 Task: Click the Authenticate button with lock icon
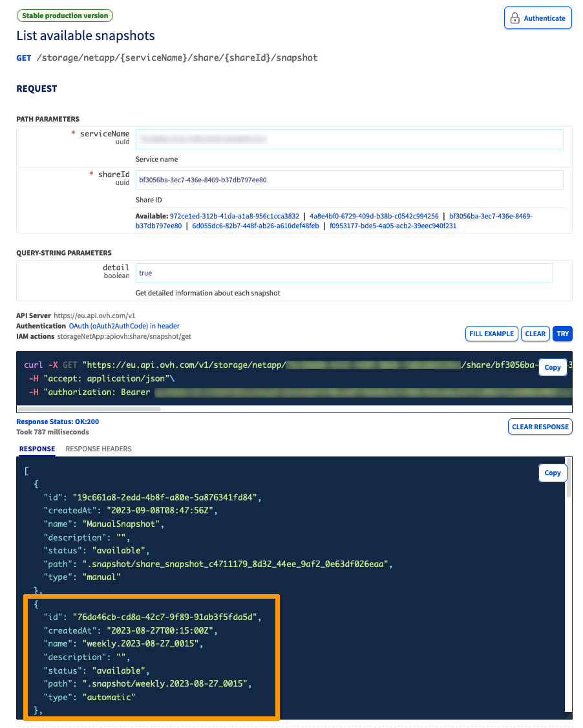[538, 18]
